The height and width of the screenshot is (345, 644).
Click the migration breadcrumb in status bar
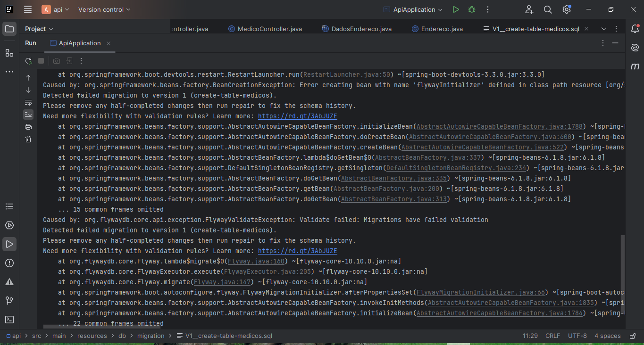pyautogui.click(x=151, y=336)
